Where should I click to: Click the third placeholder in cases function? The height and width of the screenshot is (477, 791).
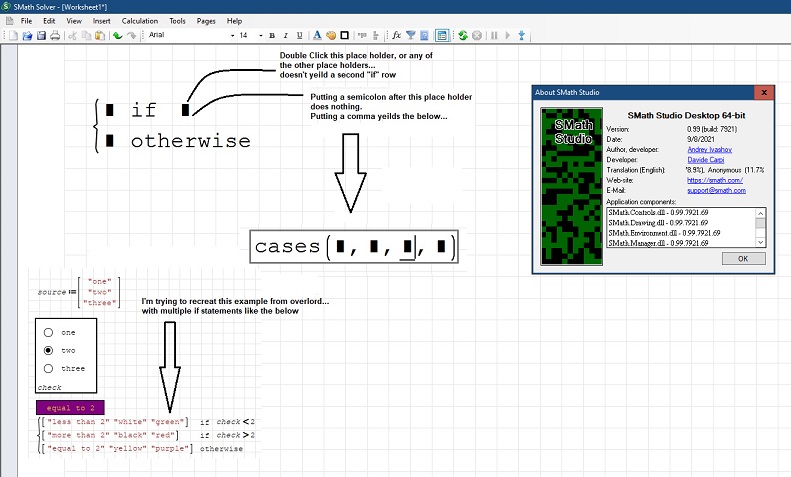407,246
